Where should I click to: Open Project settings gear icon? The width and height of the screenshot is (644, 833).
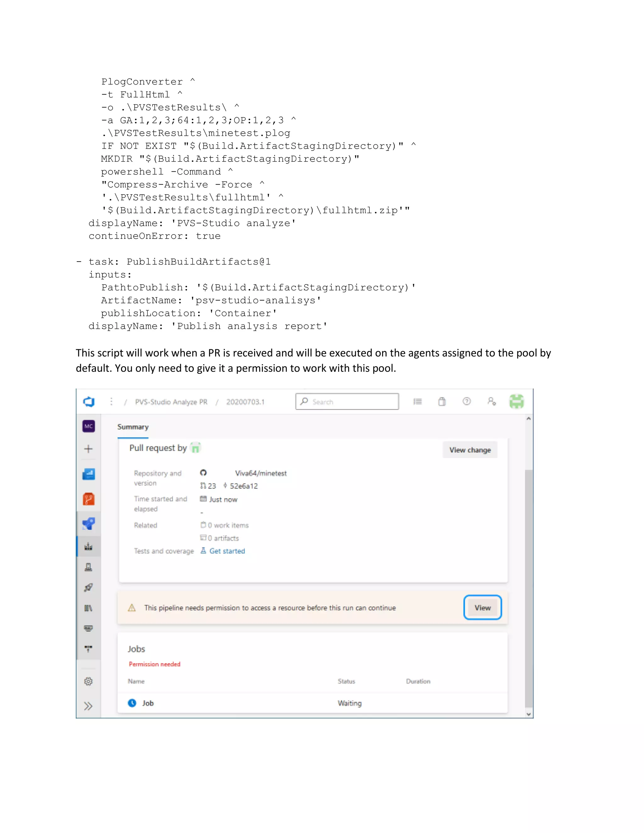[x=88, y=681]
